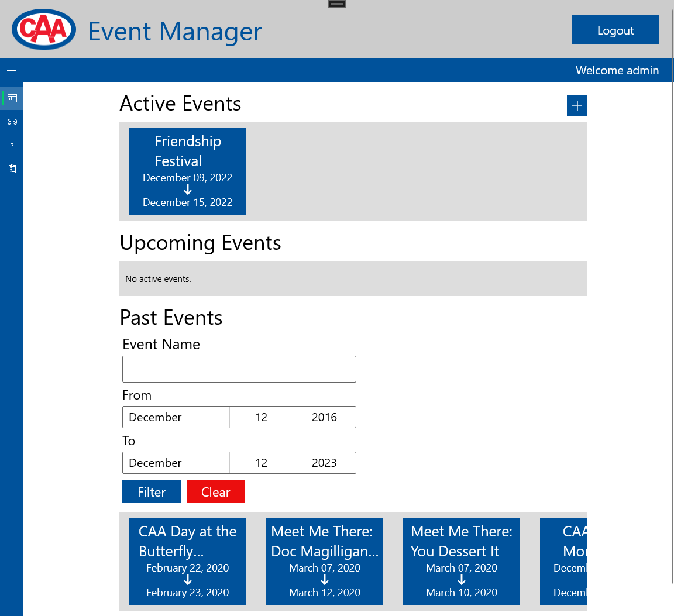
Task: Open the To year selector showing 2023
Action: click(324, 463)
